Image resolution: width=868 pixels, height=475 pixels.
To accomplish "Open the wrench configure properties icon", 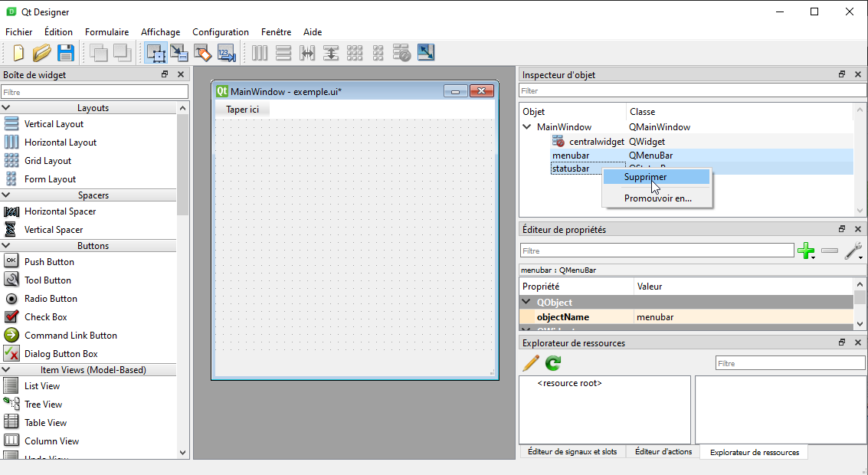I will tap(853, 251).
